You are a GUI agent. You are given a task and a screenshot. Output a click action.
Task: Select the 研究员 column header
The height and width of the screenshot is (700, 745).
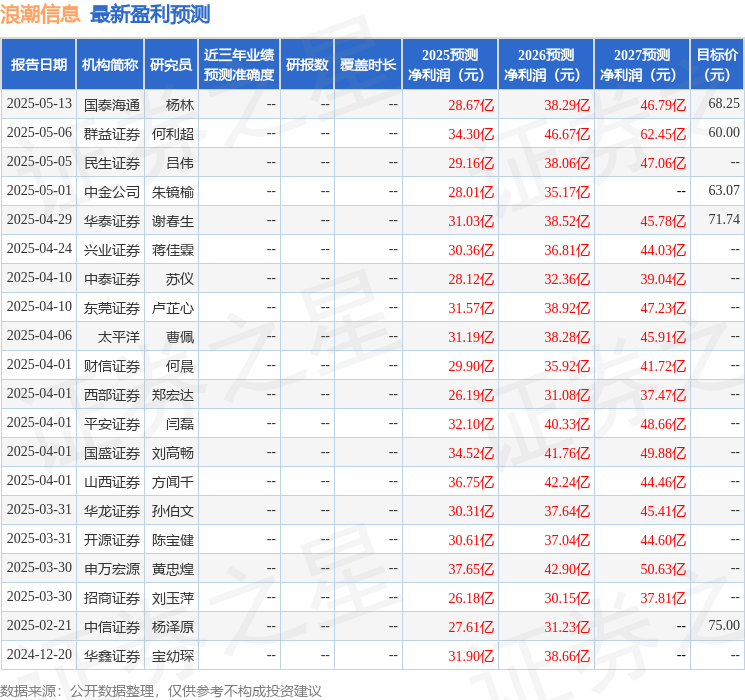171,65
